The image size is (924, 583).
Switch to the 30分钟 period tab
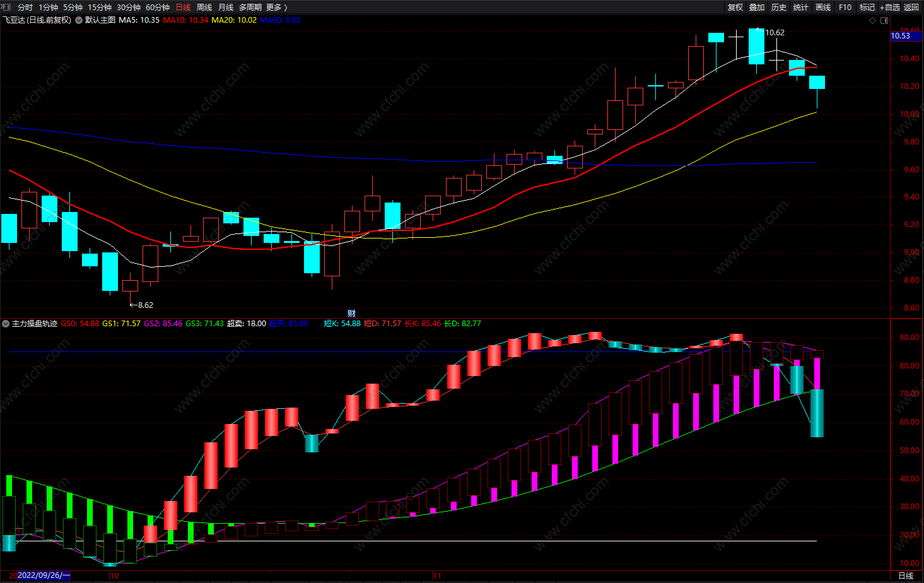click(x=129, y=7)
